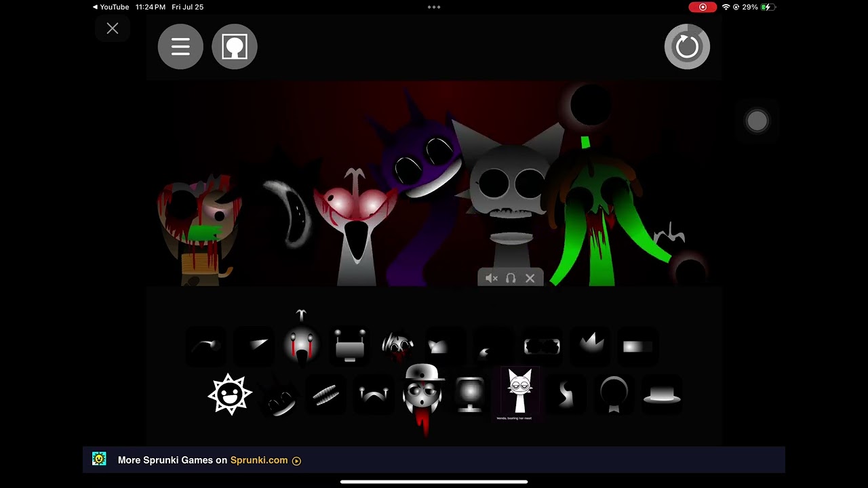Tap the three-dot multitasking control
The image size is (868, 488).
(434, 7)
